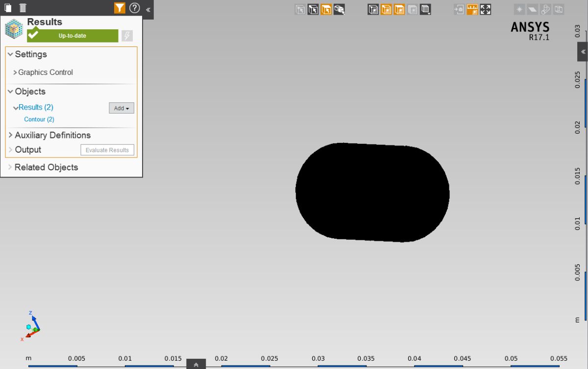Click the Results (2) link
588x369 pixels.
point(36,107)
